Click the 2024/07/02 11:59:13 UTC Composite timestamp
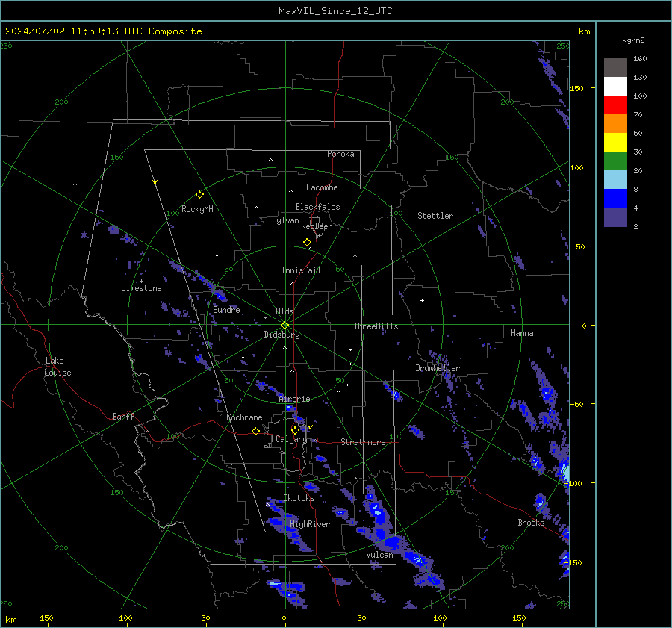The image size is (672, 628). 103,31
